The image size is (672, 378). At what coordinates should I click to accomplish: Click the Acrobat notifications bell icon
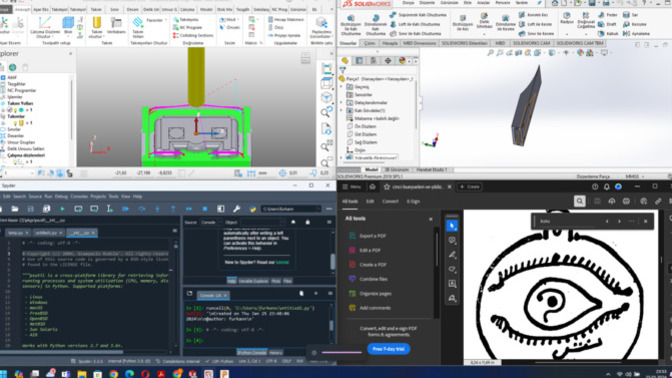pyautogui.click(x=606, y=187)
